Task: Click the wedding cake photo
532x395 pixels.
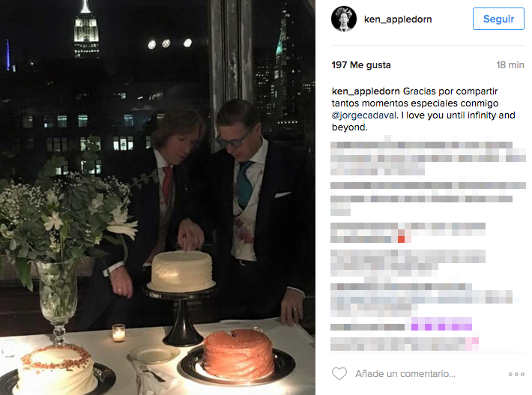Action: click(x=158, y=198)
